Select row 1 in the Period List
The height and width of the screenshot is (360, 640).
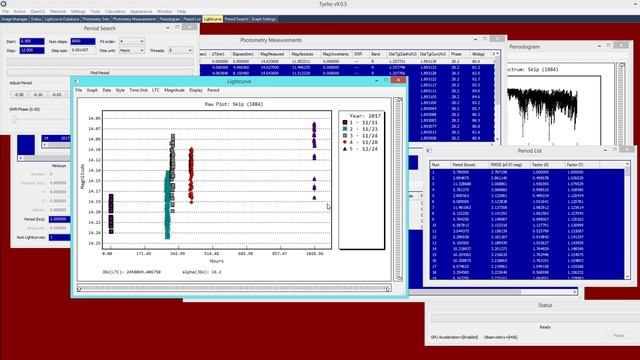[527, 172]
